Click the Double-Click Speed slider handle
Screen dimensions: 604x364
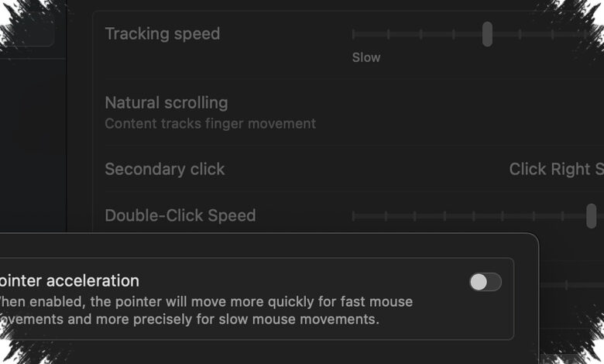[592, 216]
